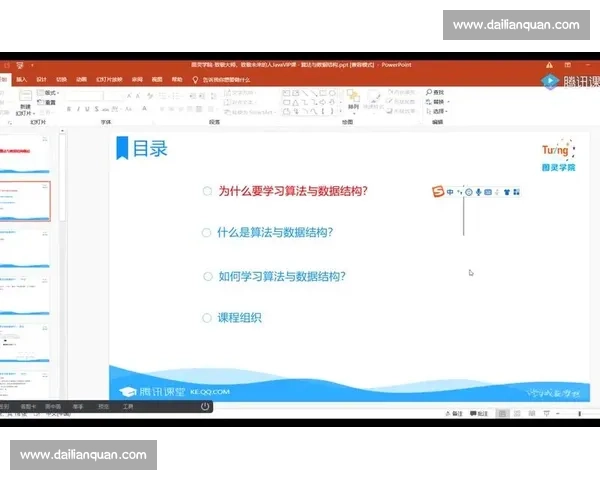
Task: Click the 为什么要学习算法与数据结构? text line
Action: point(293,191)
